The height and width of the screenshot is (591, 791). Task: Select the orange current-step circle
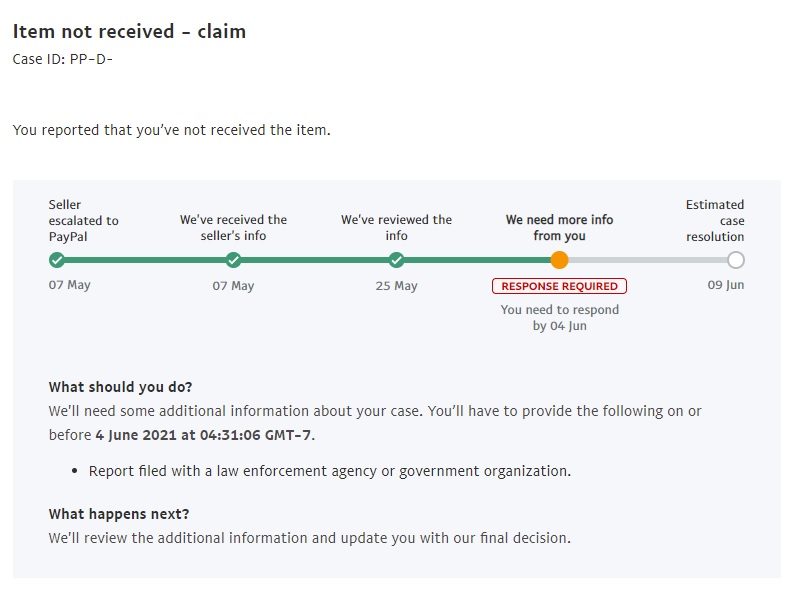pos(559,260)
